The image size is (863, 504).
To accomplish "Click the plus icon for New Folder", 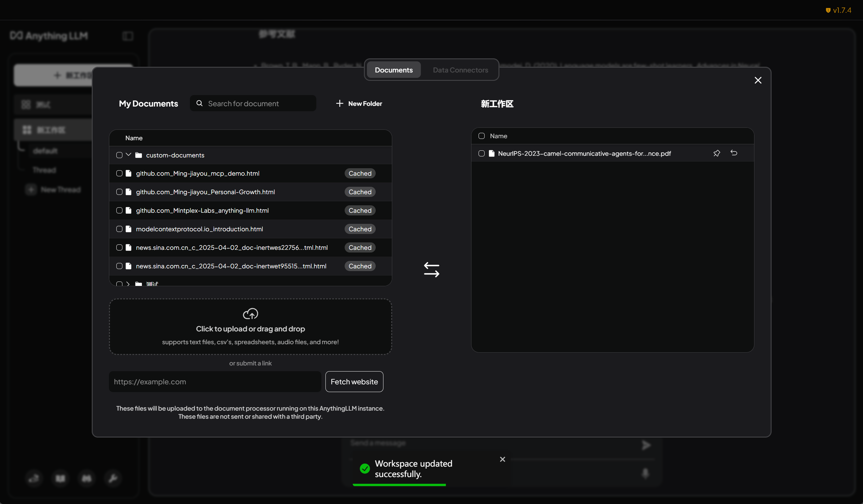I will [339, 103].
